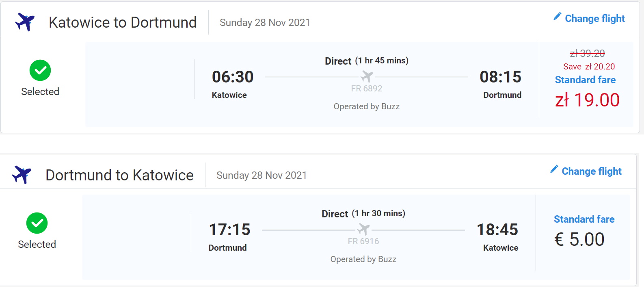Toggle the green Selected checkmark for the Katowice flight
644x297 pixels.
click(40, 70)
